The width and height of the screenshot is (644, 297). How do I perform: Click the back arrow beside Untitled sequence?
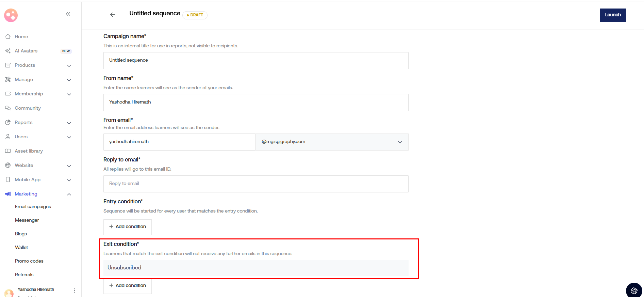pos(113,15)
